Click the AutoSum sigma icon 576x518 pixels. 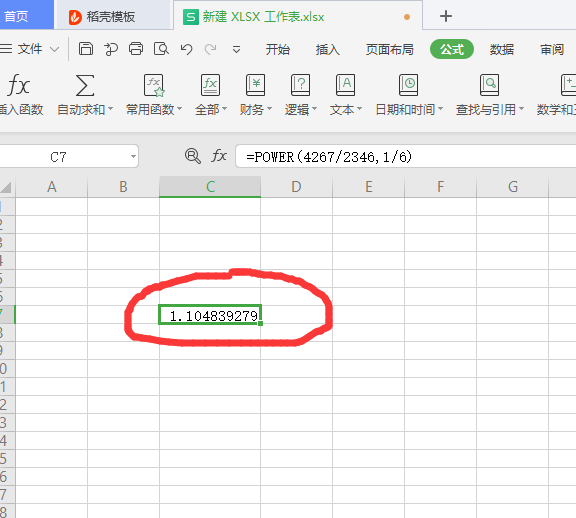(85, 85)
